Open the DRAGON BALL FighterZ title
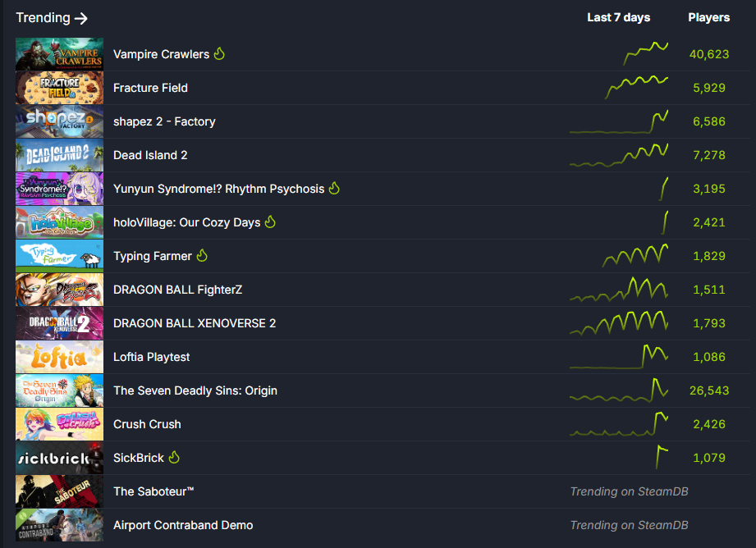This screenshot has width=756, height=548. pyautogui.click(x=178, y=290)
